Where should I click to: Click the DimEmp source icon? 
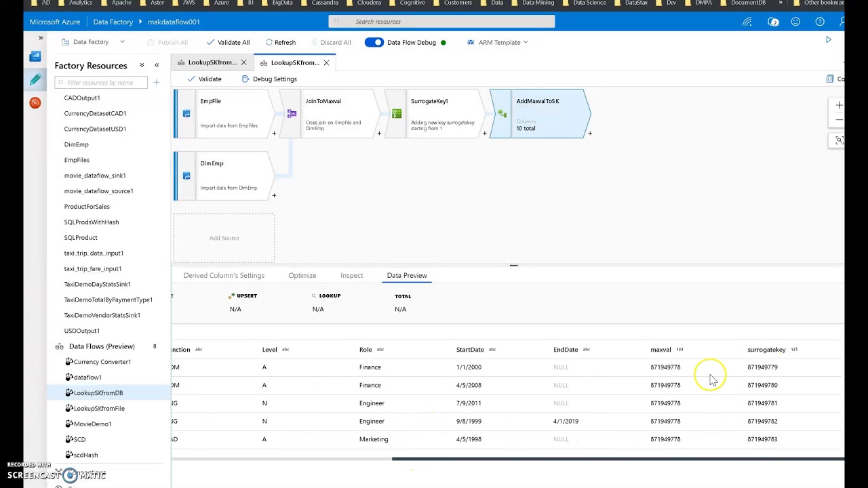tap(186, 176)
